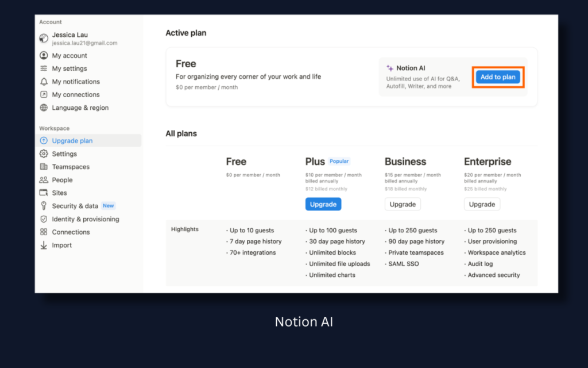Select the Identity & provisioning shield icon

tap(44, 218)
